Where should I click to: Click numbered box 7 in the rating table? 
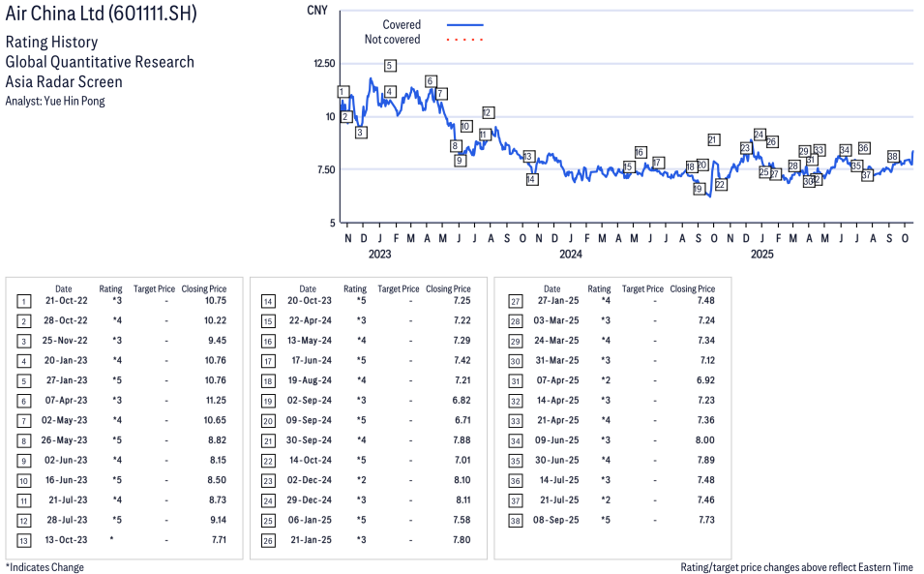click(24, 419)
